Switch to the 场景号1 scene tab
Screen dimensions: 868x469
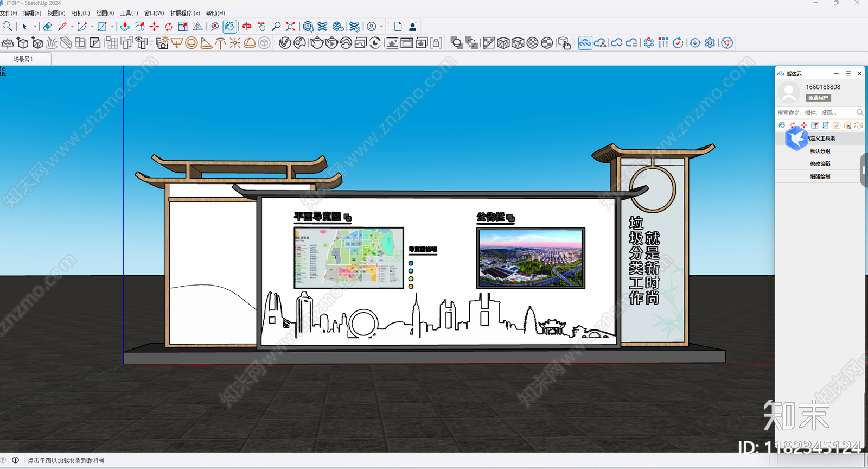click(23, 59)
